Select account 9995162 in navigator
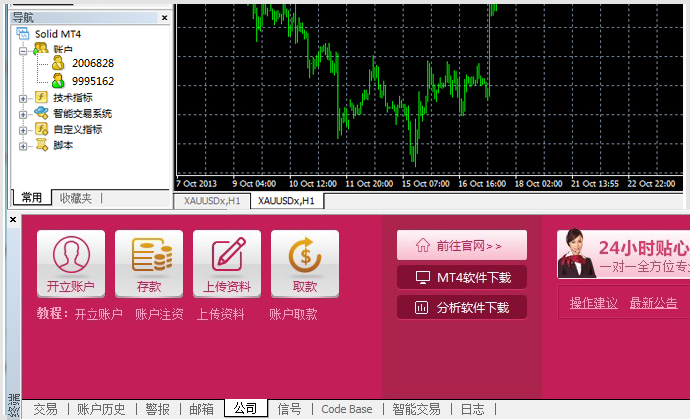Image resolution: width=690 pixels, height=420 pixels. 93,81
